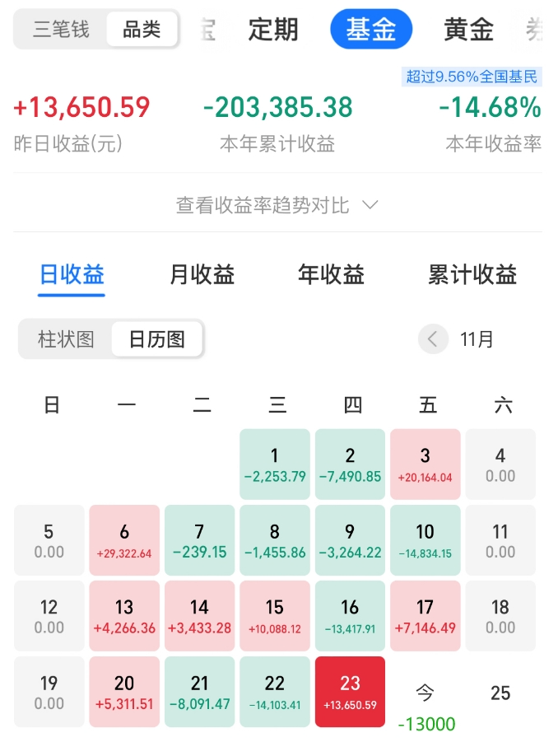The image size is (558, 756).
Task: Select calendar day 9 with -3,264.22
Action: pyautogui.click(x=350, y=540)
